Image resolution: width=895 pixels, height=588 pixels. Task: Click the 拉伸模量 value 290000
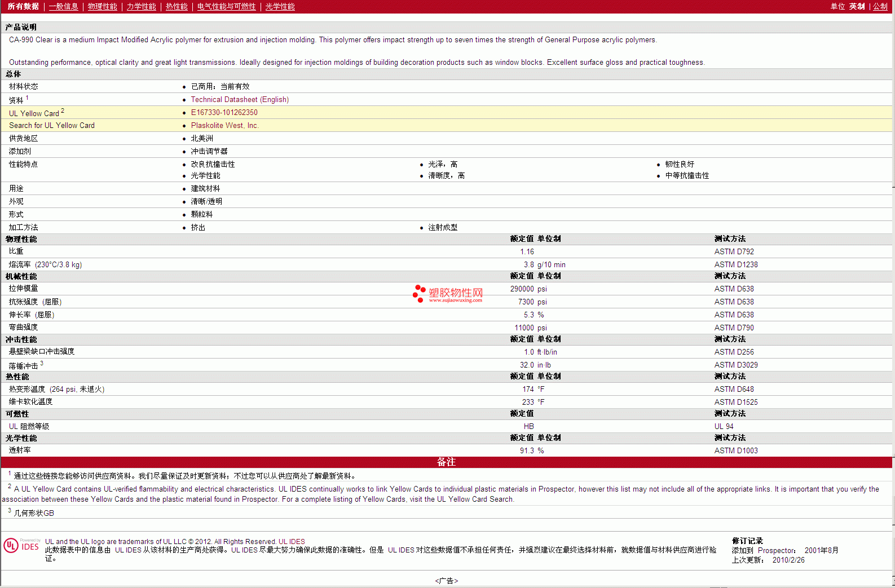coord(522,289)
